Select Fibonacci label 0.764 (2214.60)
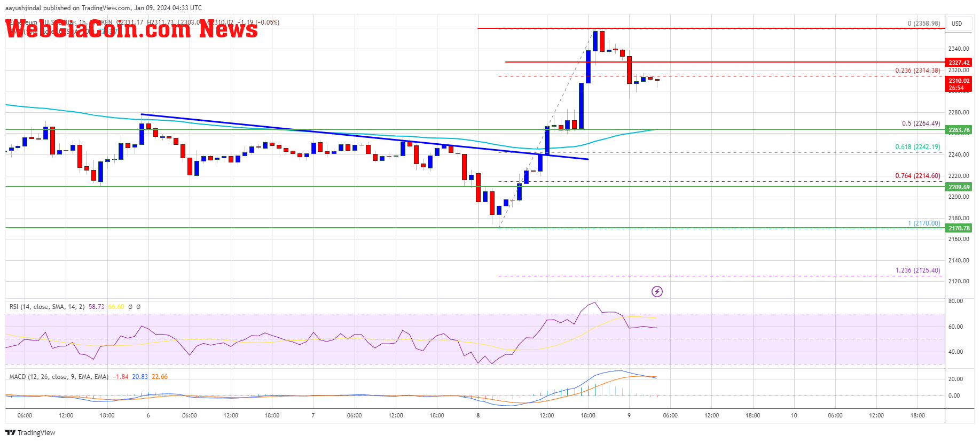 pos(918,176)
